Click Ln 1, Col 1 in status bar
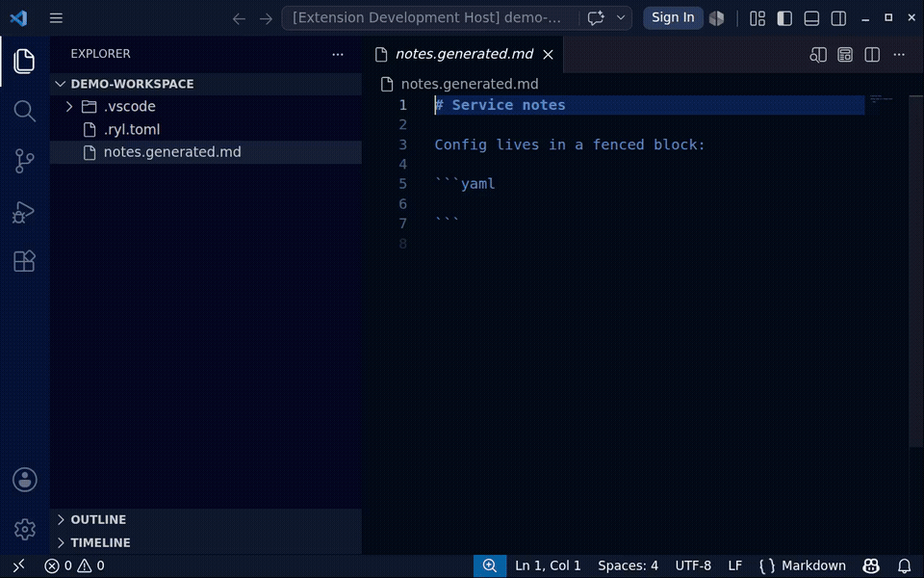 (548, 566)
